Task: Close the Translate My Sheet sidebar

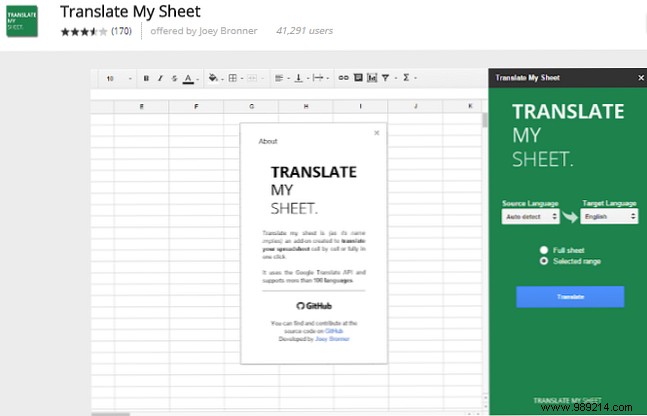Action: 641,78
